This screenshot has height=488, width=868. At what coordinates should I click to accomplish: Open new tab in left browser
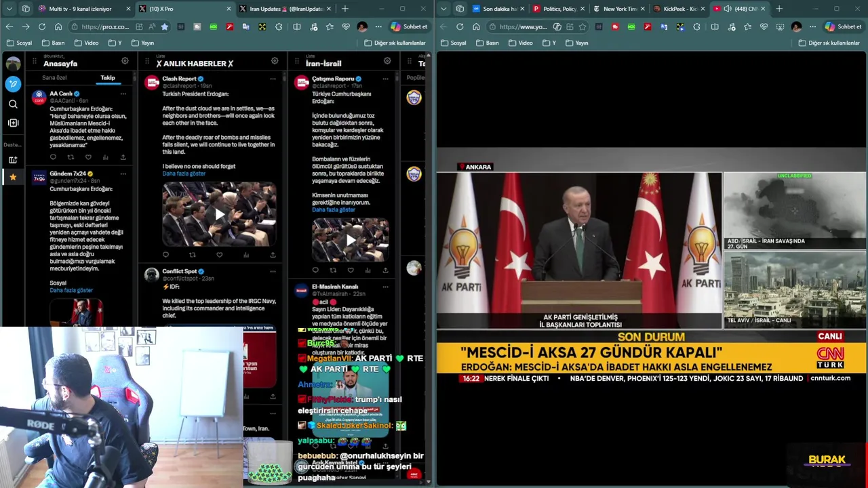click(x=345, y=9)
